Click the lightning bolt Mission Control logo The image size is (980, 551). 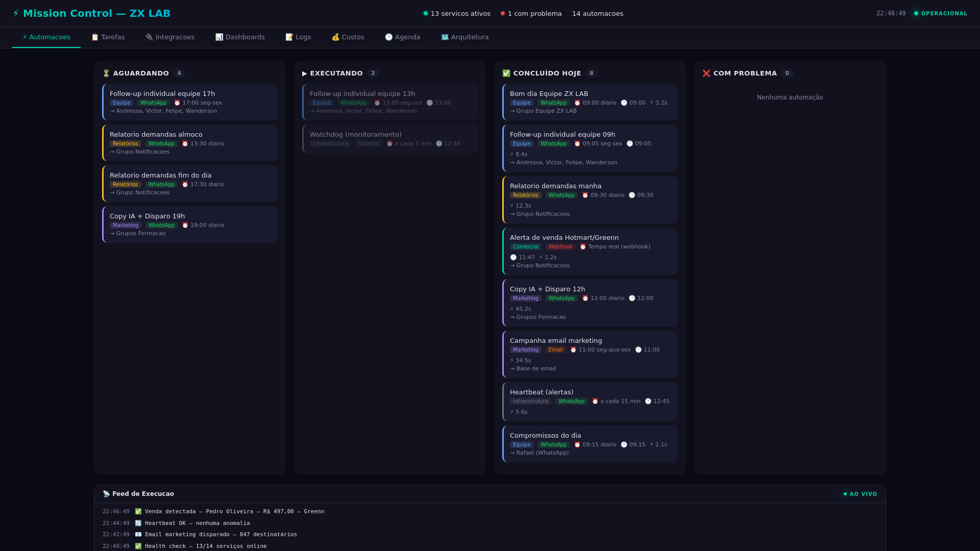(16, 13)
